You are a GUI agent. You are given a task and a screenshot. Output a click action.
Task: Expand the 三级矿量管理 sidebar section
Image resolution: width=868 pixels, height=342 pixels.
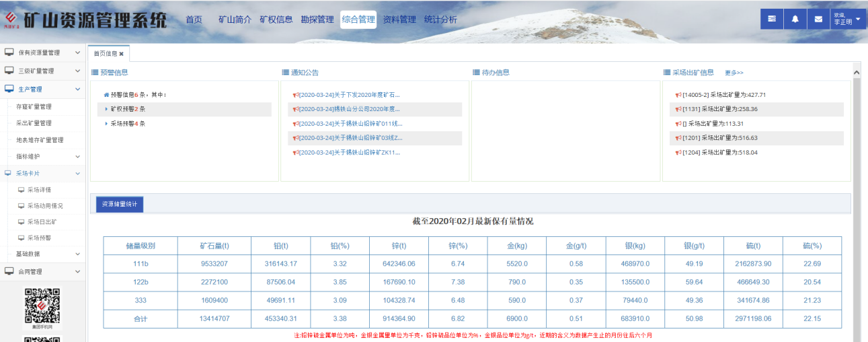[77, 71]
